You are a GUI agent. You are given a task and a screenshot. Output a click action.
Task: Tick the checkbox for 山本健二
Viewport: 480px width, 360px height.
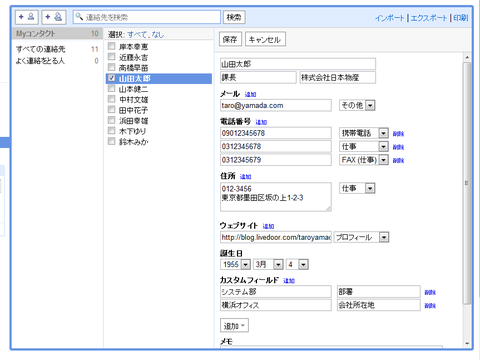tap(111, 89)
